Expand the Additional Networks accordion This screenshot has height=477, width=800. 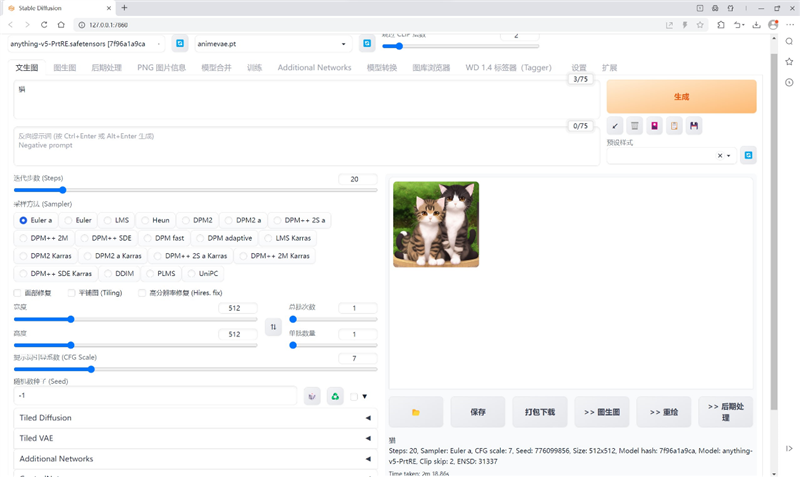pyautogui.click(x=195, y=459)
